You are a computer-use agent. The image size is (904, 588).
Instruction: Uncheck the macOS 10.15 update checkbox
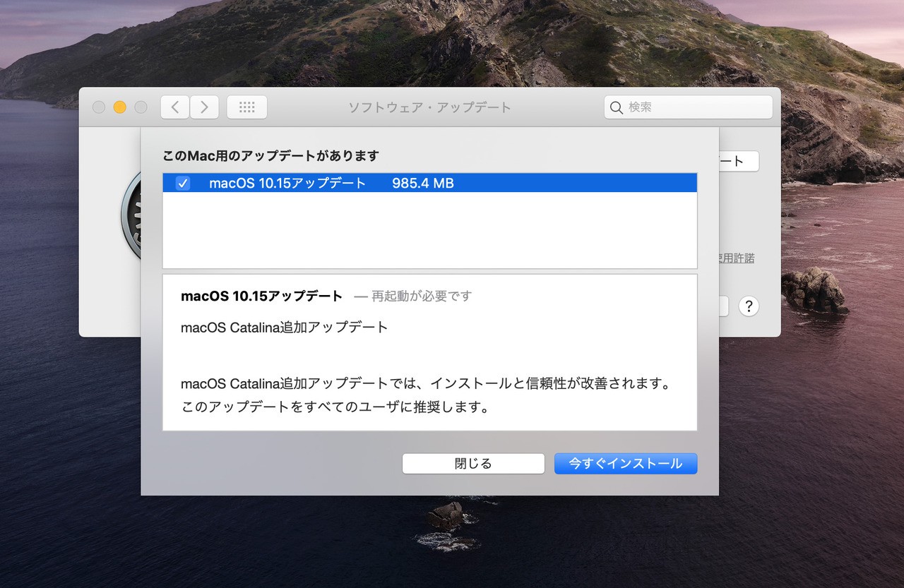click(x=183, y=184)
